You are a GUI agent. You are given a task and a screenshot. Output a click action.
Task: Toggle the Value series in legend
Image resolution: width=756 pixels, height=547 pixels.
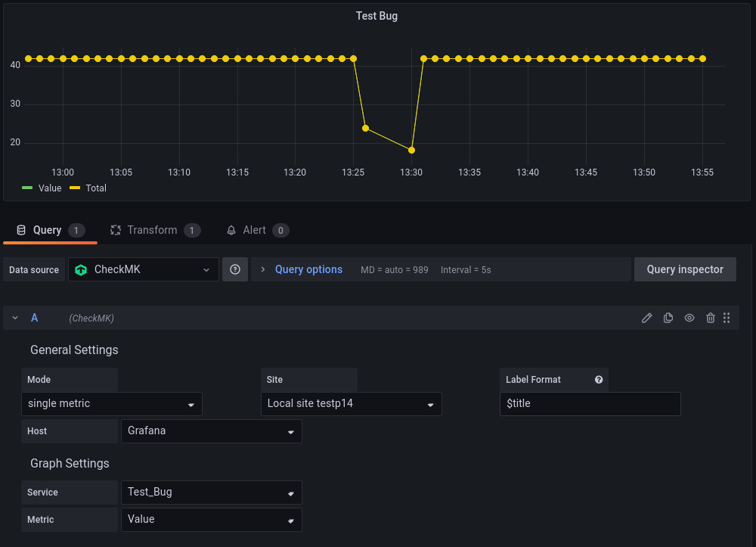click(x=49, y=188)
